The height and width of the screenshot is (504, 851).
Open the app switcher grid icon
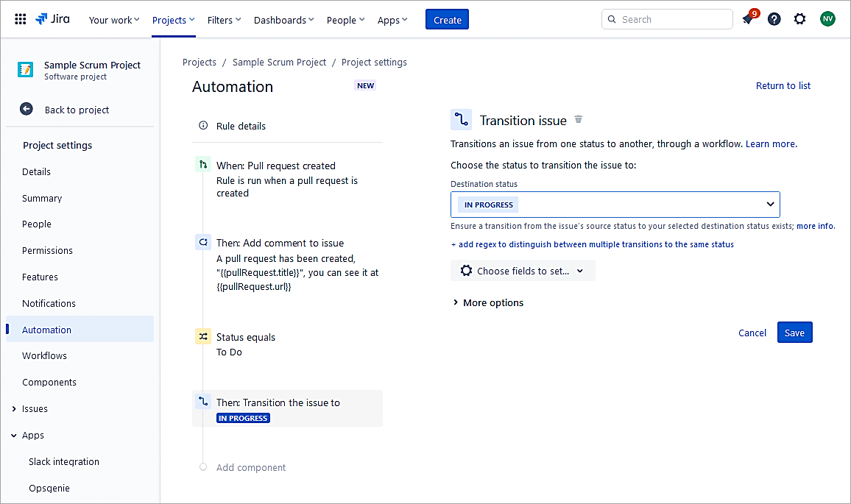click(x=21, y=20)
